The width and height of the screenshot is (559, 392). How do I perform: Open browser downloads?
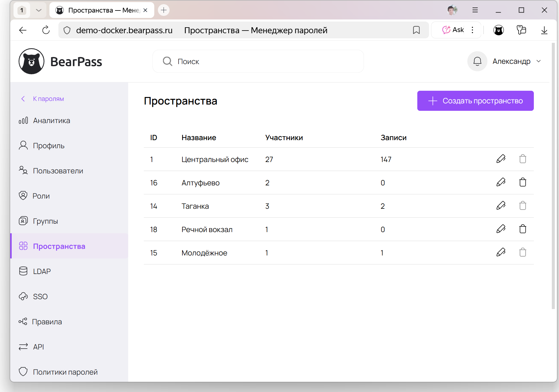(544, 30)
